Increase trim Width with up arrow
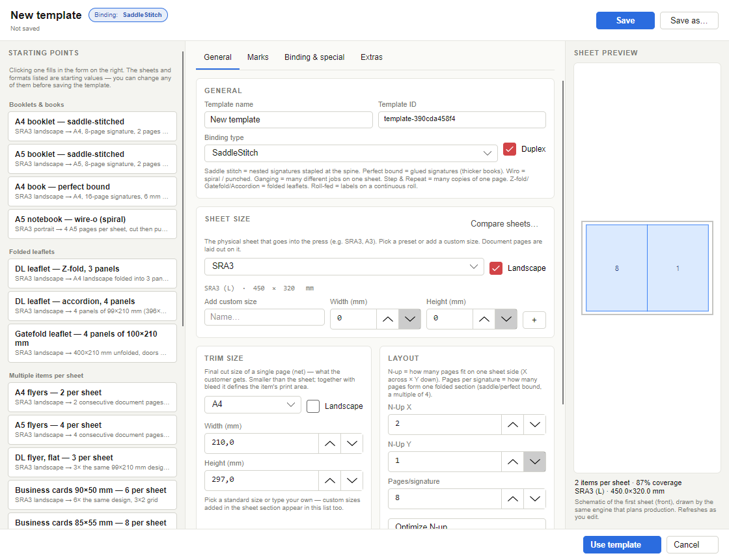The width and height of the screenshot is (729, 560). (329, 443)
